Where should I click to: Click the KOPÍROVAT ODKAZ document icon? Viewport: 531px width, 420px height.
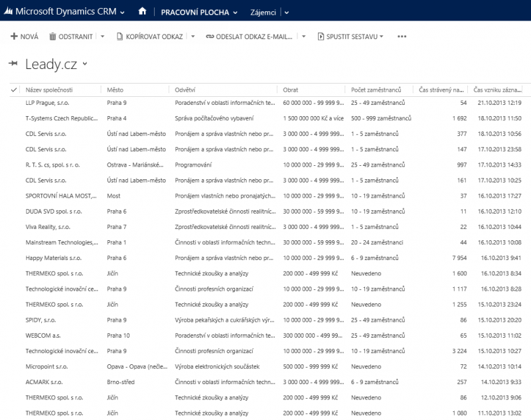click(x=119, y=36)
